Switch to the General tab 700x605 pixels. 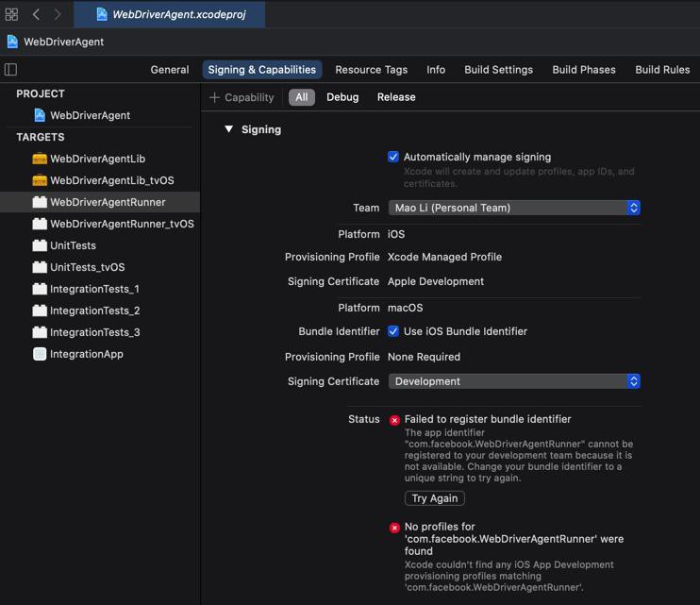click(170, 70)
